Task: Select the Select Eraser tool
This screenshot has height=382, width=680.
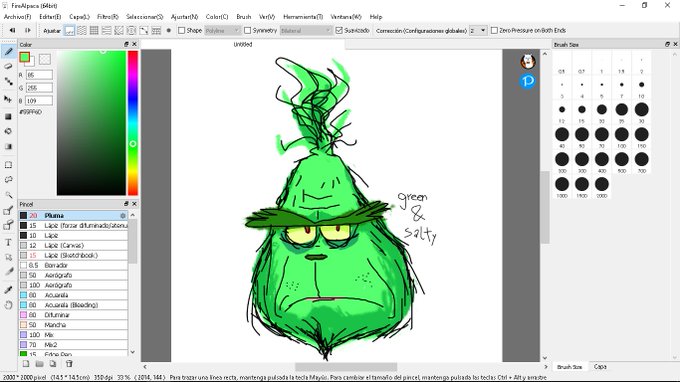Action: point(8,225)
